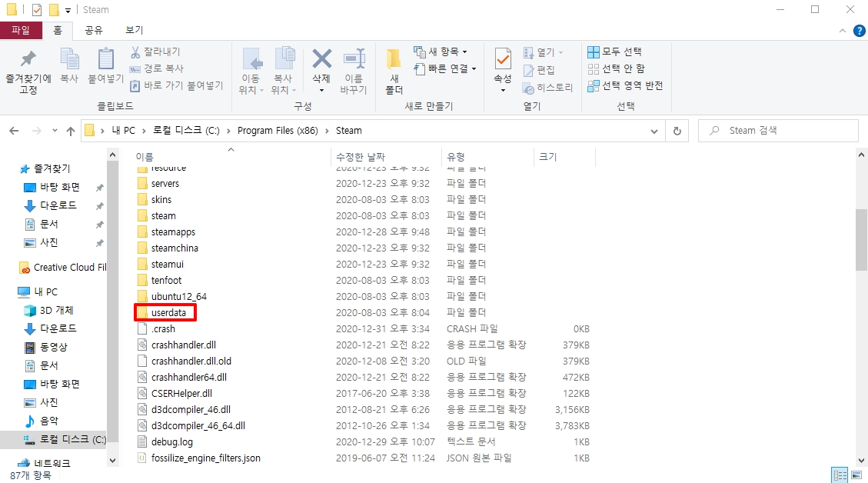Click Invert selection (선택 영역 반전)
Viewport: 868px width, 483px height.
point(625,86)
